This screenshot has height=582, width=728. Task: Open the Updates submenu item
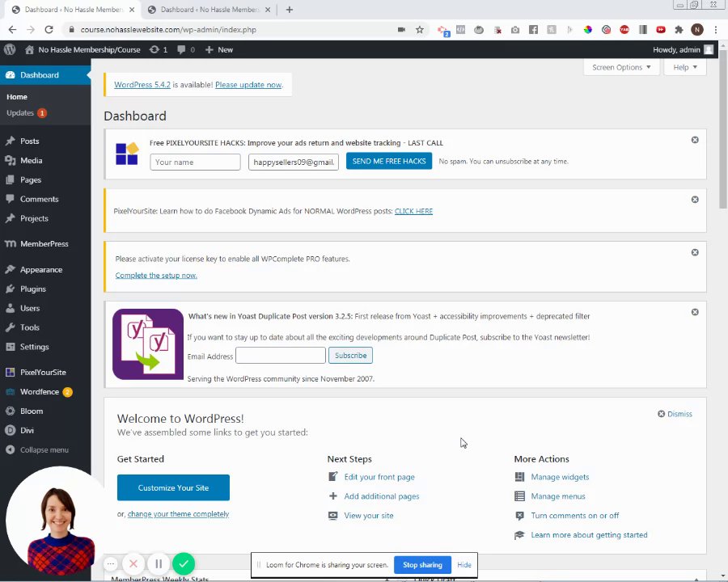pos(26,113)
